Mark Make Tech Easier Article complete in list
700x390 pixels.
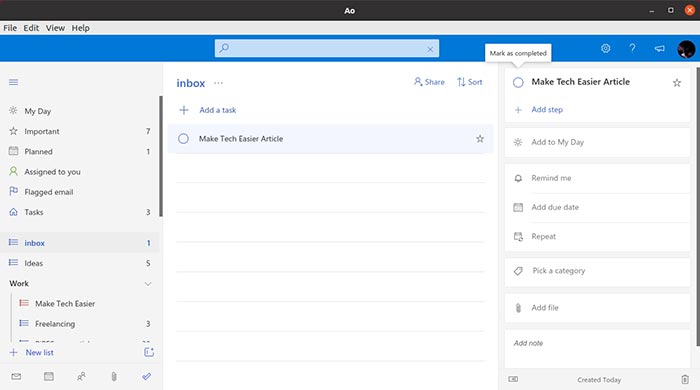pos(183,139)
